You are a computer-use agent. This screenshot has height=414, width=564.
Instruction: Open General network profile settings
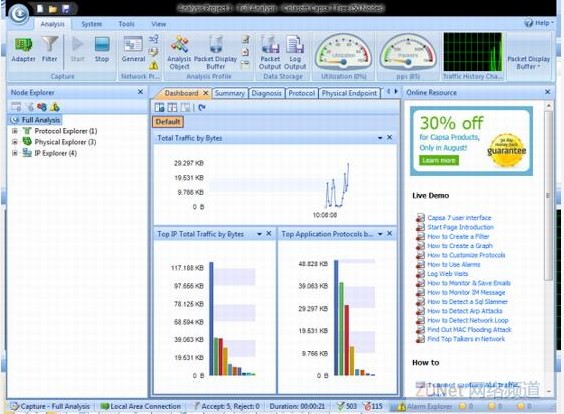(x=133, y=50)
